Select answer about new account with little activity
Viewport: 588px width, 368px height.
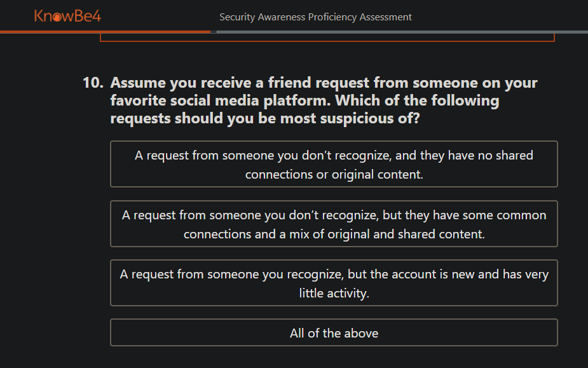tap(334, 283)
